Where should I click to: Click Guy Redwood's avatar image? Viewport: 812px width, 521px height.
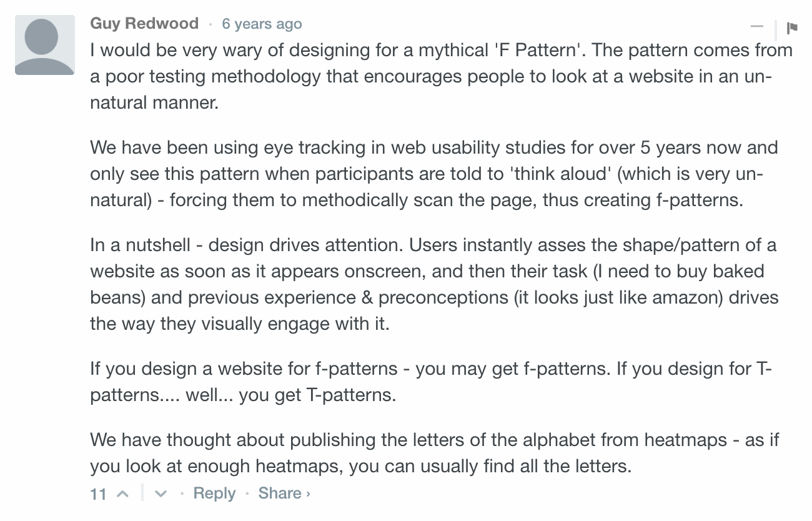click(x=45, y=45)
